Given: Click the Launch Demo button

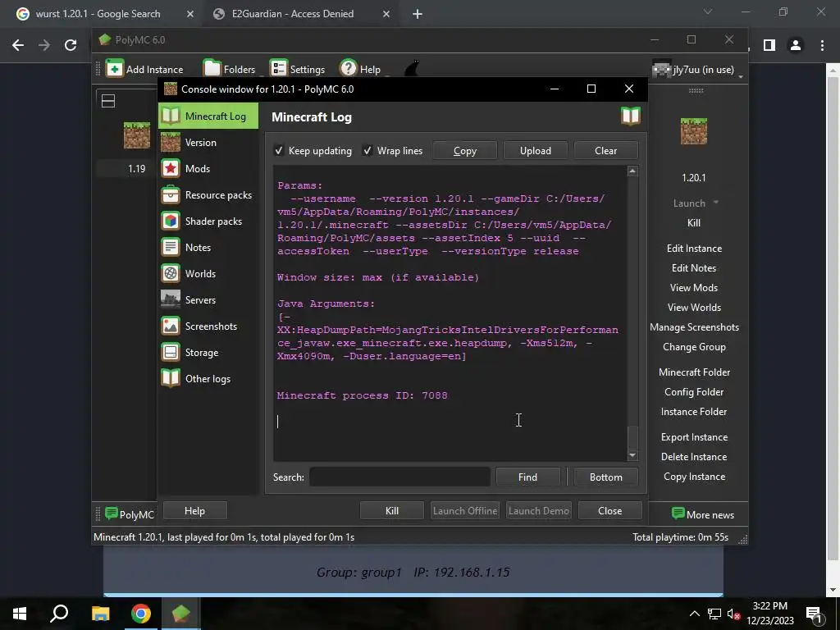Looking at the screenshot, I should point(538,510).
